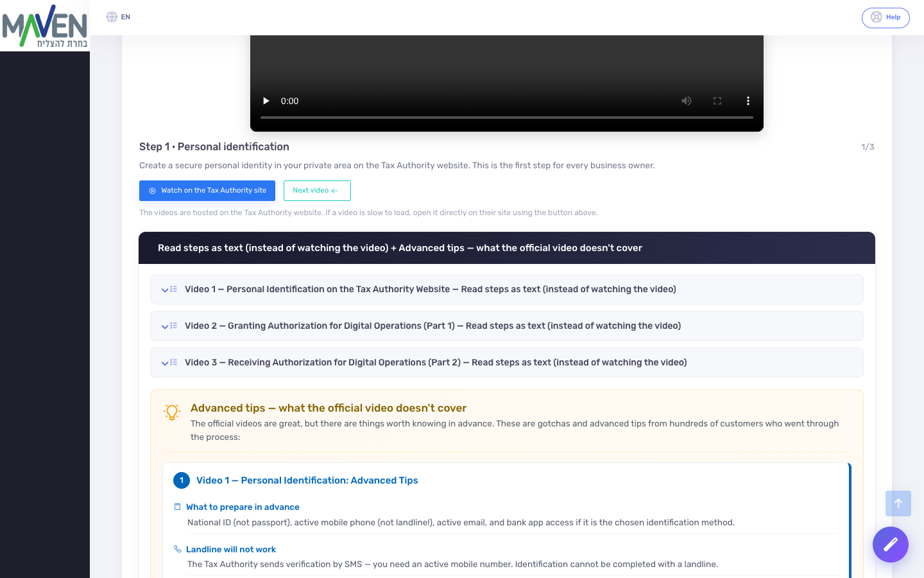The height and width of the screenshot is (578, 924).
Task: Click Landline will not work heading
Action: (231, 550)
